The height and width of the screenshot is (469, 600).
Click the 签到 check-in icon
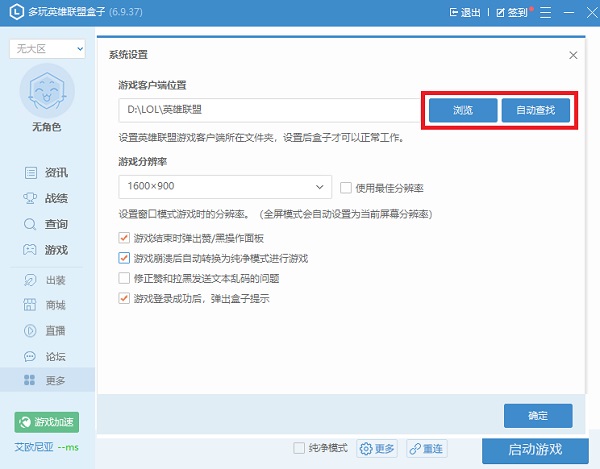501,13
